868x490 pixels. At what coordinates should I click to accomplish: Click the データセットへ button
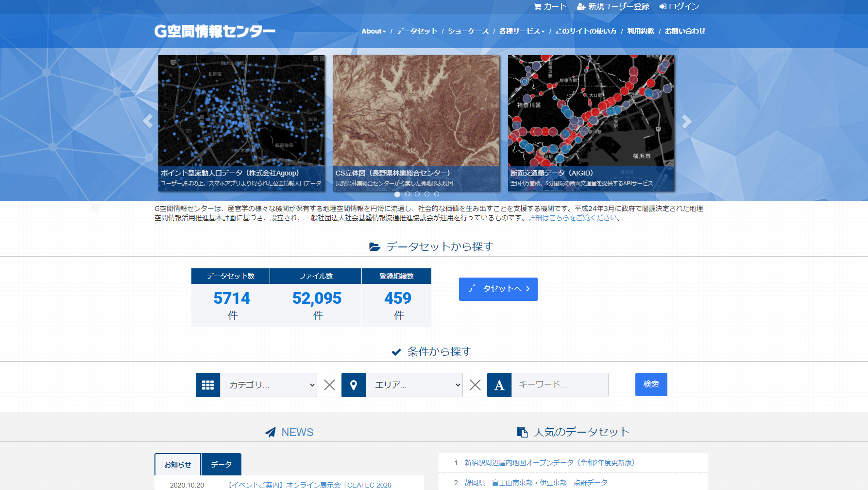pyautogui.click(x=498, y=289)
